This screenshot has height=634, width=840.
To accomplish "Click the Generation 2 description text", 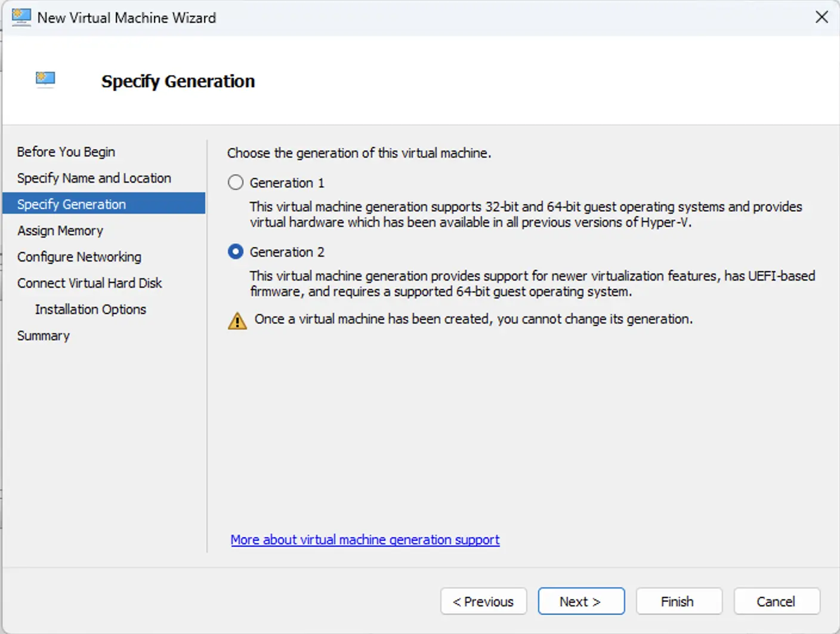I will pyautogui.click(x=531, y=284).
